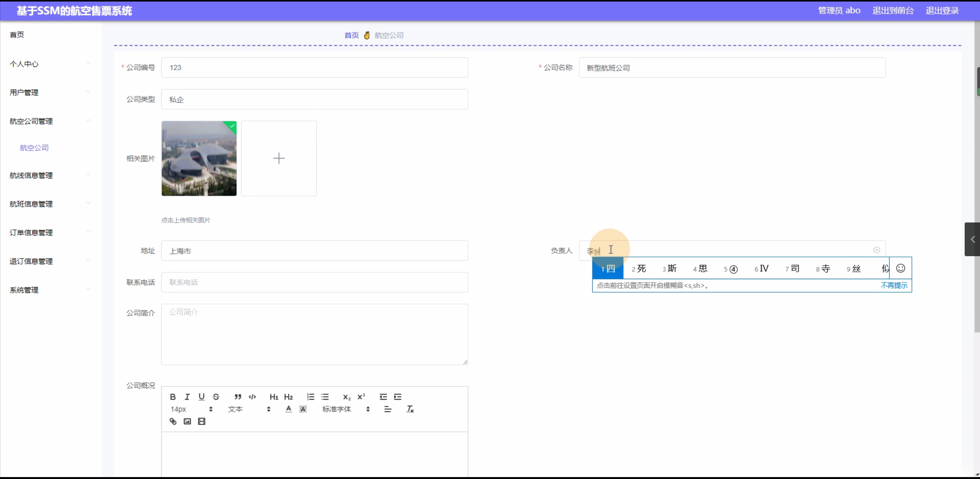Click the plus box to upload image

(279, 159)
